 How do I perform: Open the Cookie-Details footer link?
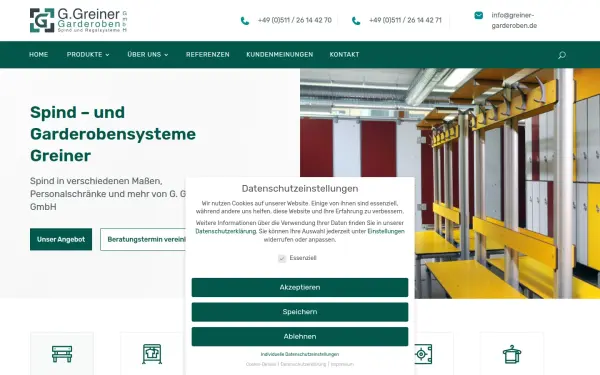[x=261, y=364]
